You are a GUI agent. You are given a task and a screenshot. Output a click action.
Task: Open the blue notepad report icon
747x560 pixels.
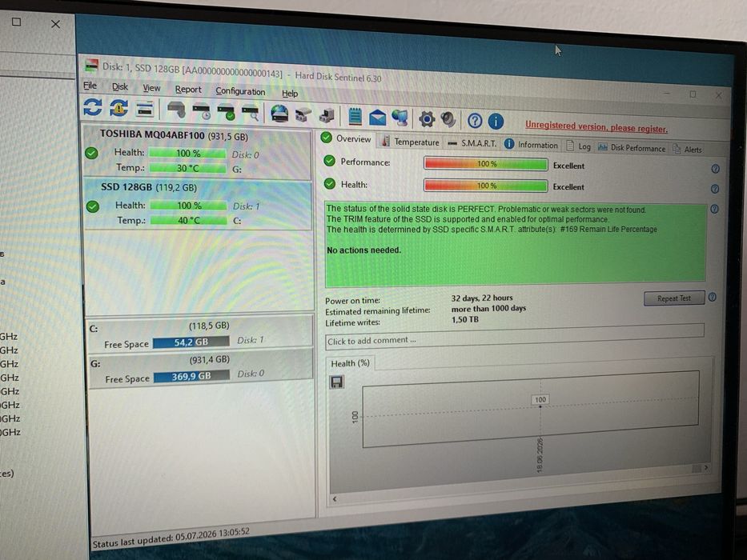coord(355,116)
